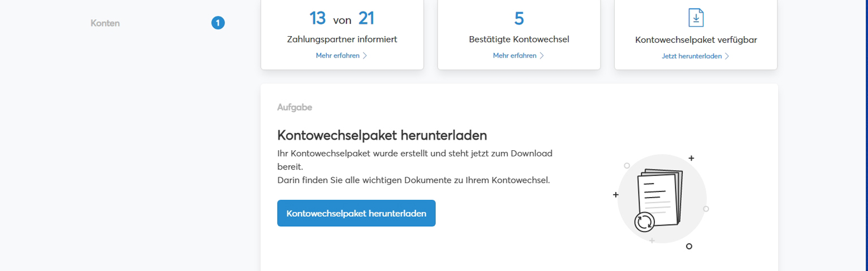The image size is (868, 271).
Task: Click the Kontowechselpaket herunterladen heading text
Action: click(x=382, y=135)
